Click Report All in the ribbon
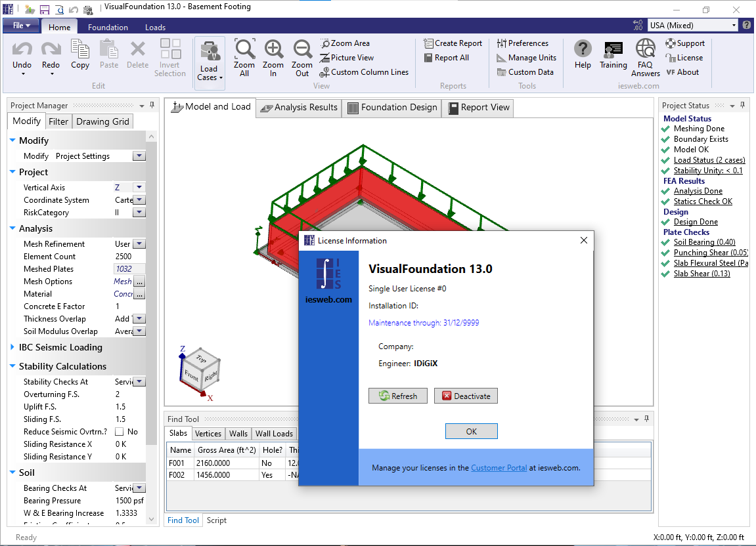 (x=447, y=58)
